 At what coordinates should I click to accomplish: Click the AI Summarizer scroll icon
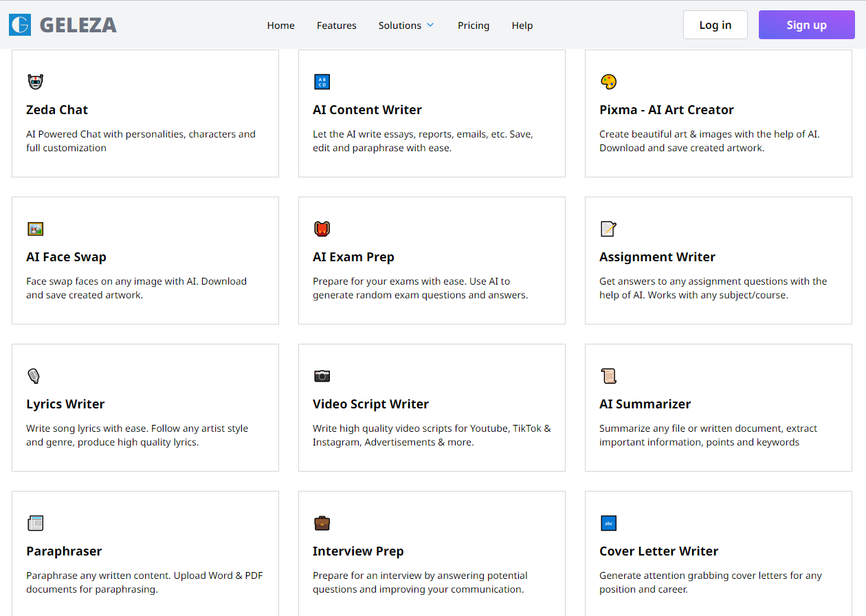pos(608,376)
